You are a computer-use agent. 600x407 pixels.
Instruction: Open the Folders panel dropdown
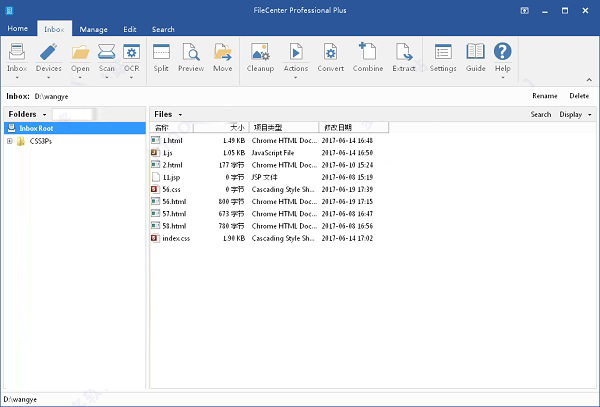pyautogui.click(x=44, y=114)
